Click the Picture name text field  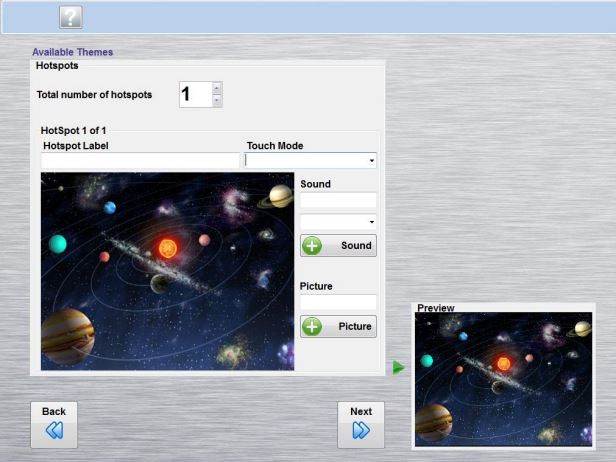click(x=338, y=302)
